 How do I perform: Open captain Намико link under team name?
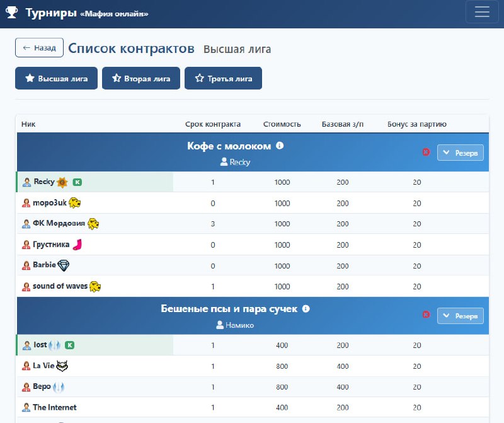tap(235, 325)
